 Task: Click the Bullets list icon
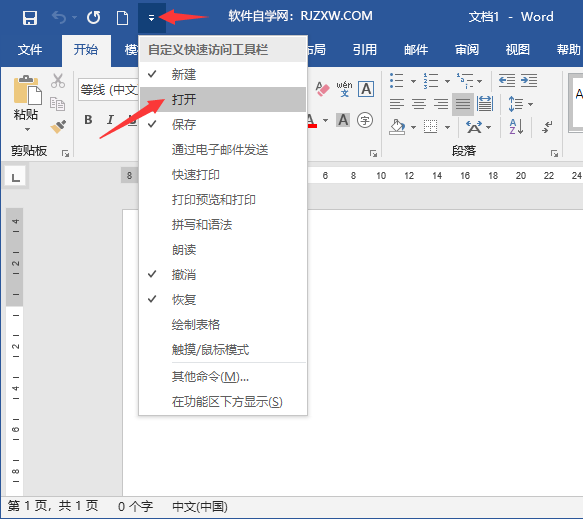[x=397, y=81]
